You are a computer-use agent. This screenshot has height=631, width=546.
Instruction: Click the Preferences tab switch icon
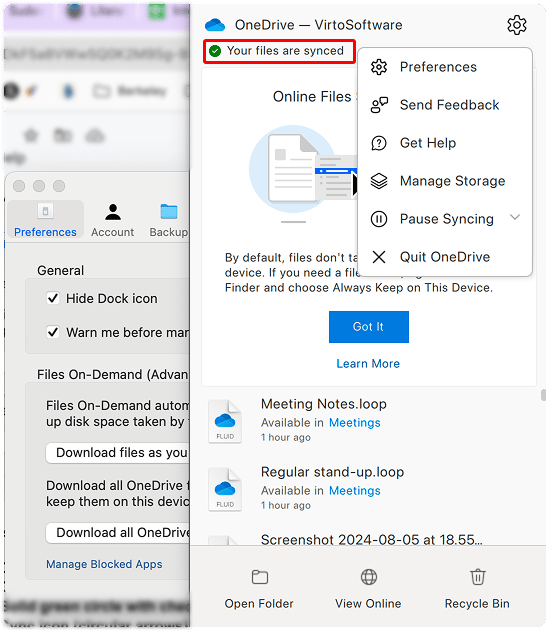45,211
